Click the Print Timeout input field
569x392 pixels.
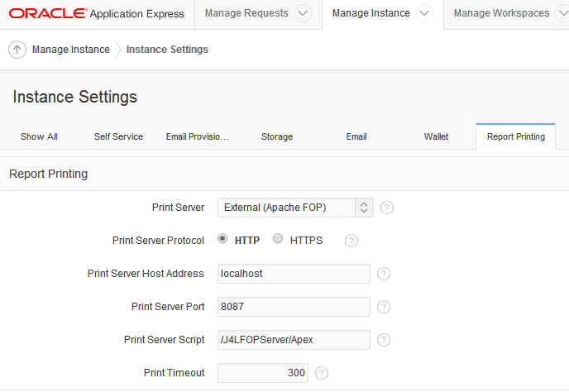click(262, 373)
